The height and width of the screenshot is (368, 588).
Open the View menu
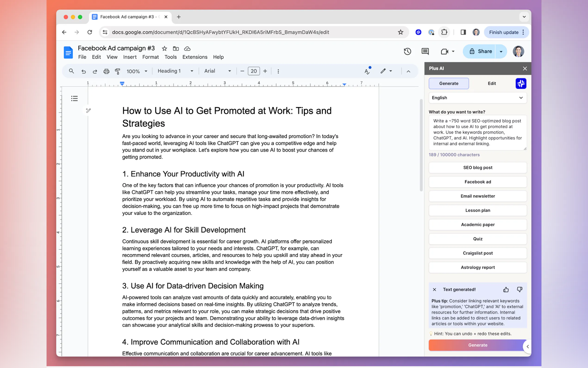click(112, 57)
